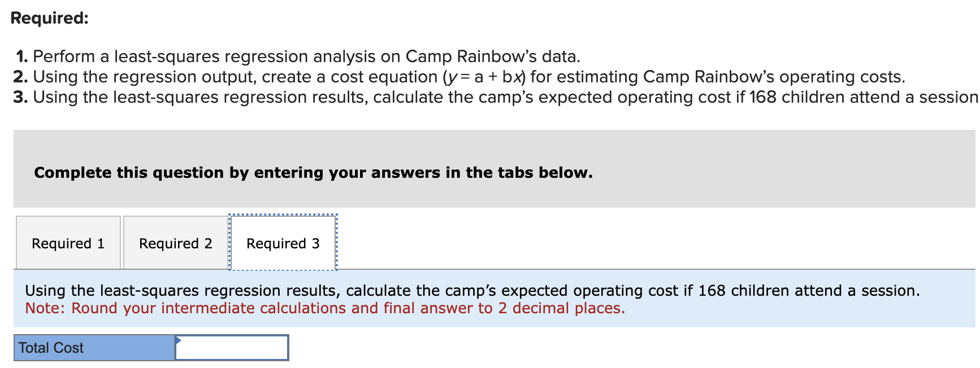Image resolution: width=980 pixels, height=368 pixels.
Task: Click the red rounding note text
Action: pos(325,308)
